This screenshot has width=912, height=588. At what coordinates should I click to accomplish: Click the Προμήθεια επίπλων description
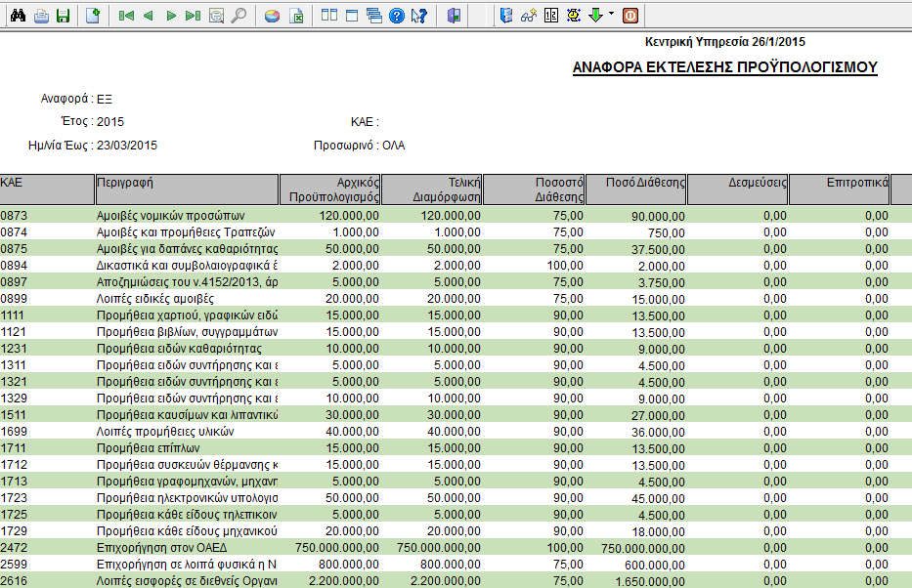148,448
